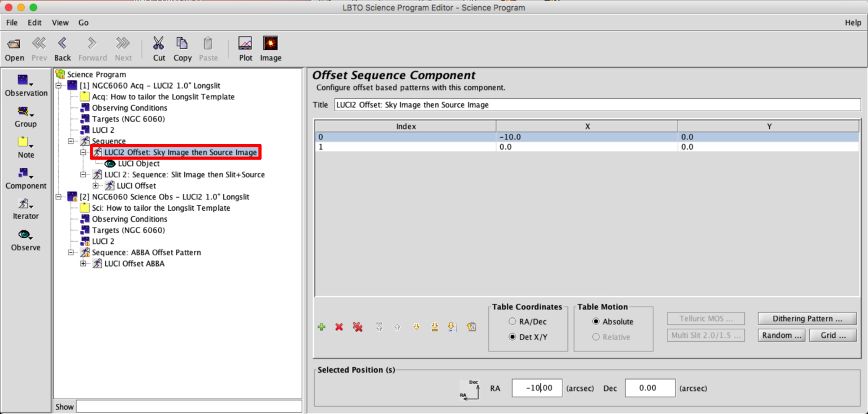
Task: Click the RA arcsec input field
Action: tap(537, 388)
